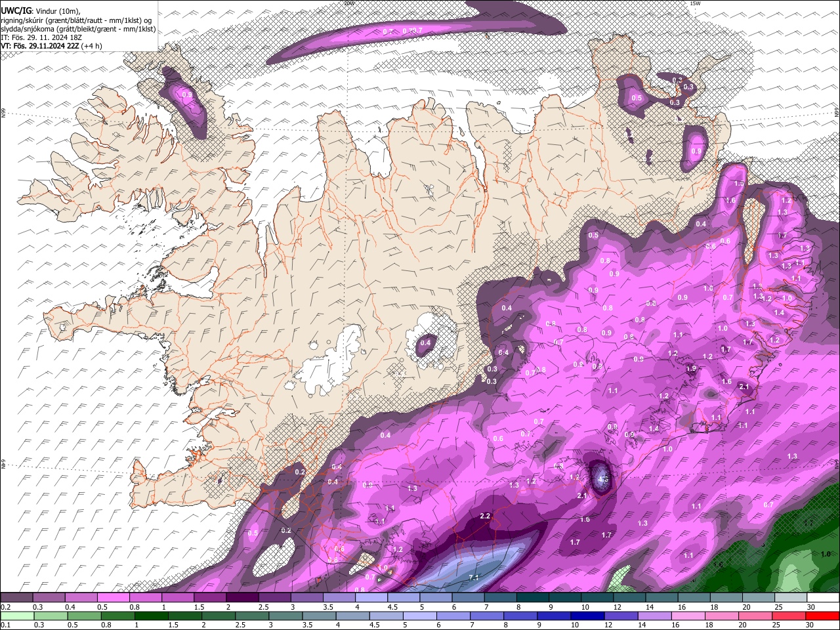Click the 'VT: Fös. 29.11.2024 22Z (+4 h)' line
The height and width of the screenshot is (630, 840).
(x=51, y=46)
